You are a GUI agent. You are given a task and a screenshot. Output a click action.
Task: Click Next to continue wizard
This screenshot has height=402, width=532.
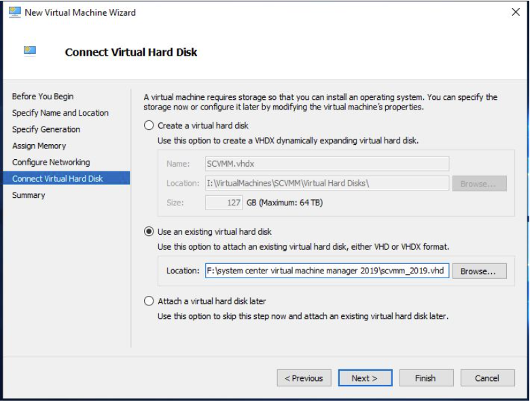[365, 378]
